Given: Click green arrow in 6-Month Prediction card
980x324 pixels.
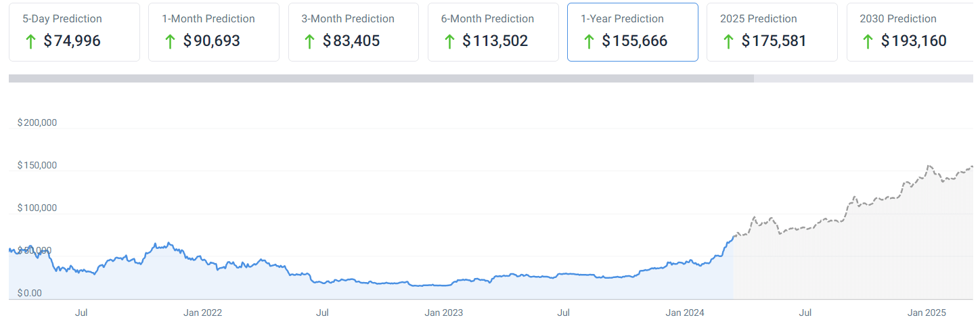Looking at the screenshot, I should (449, 41).
